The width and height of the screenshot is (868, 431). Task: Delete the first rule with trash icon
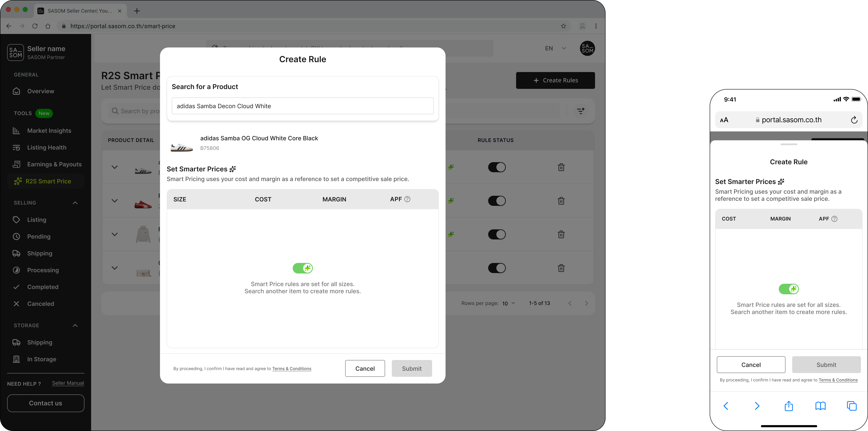click(561, 167)
